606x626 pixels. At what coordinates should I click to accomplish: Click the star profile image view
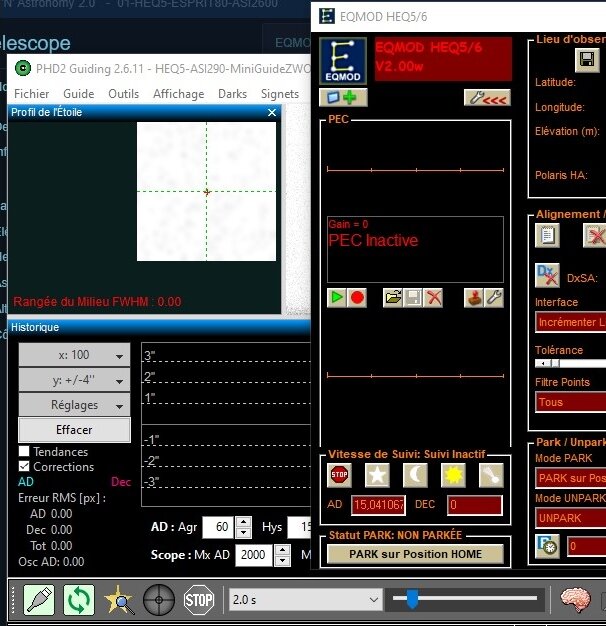206,192
